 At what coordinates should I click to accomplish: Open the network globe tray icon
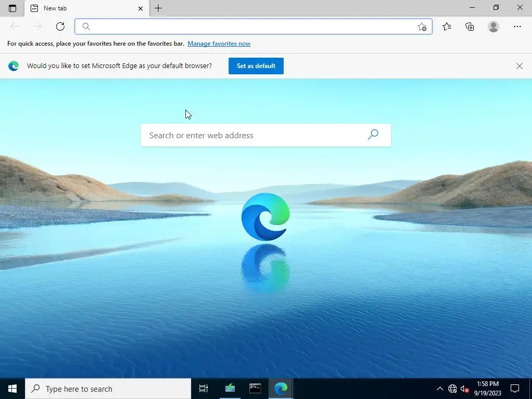click(453, 389)
